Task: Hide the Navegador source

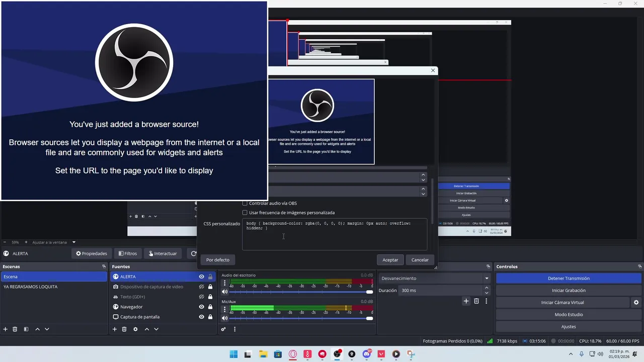Action: point(201,307)
